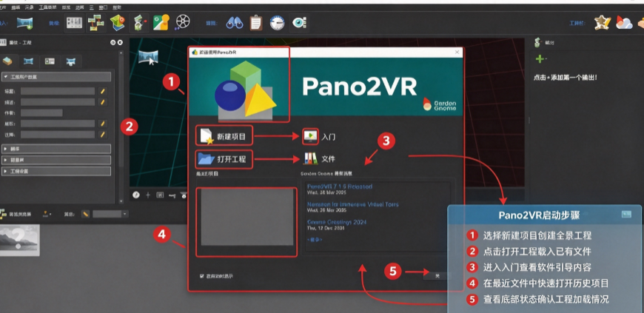Click the properties panel scrollbar up arrow

coord(121,53)
